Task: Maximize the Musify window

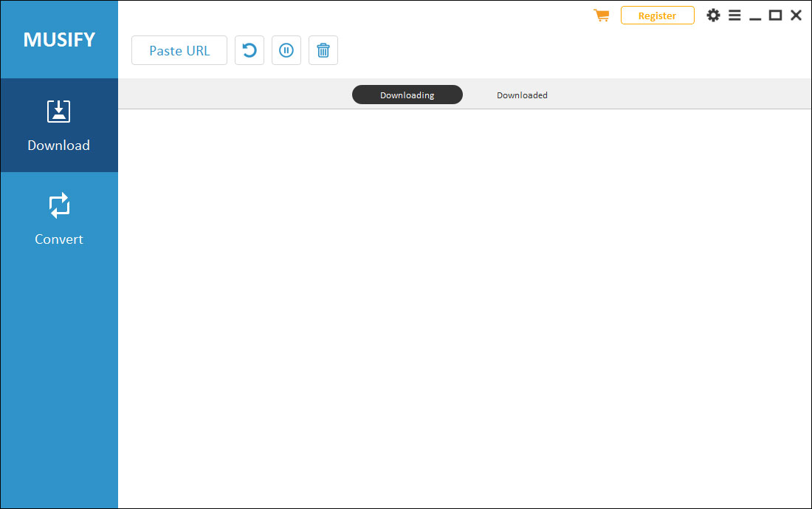Action: [x=775, y=15]
